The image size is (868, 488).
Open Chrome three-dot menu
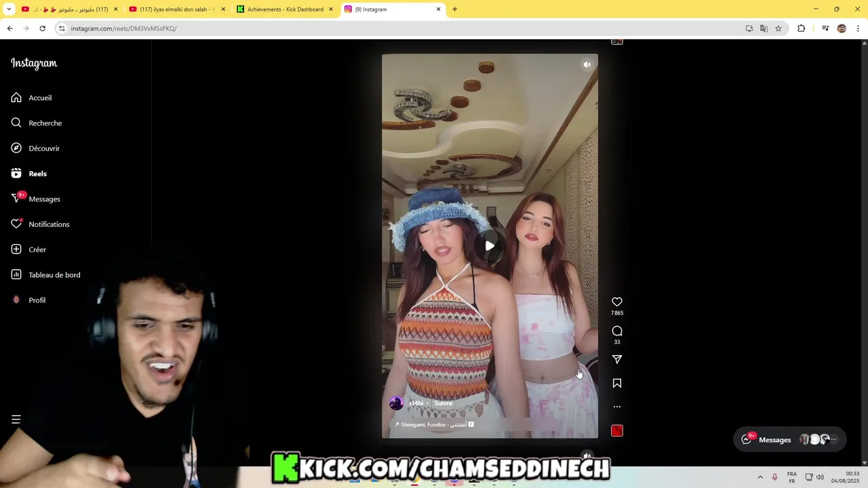859,28
